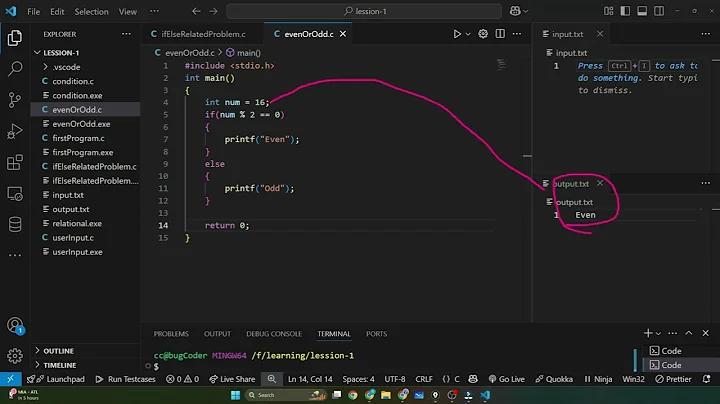Switch to the OUTPUT panel tab
Viewport: 720px width, 404px height.
tap(217, 334)
